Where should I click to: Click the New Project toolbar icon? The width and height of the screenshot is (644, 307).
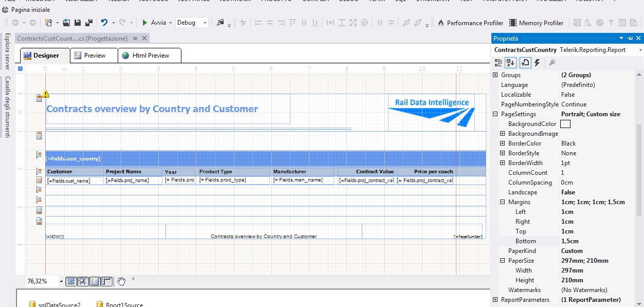(49, 23)
